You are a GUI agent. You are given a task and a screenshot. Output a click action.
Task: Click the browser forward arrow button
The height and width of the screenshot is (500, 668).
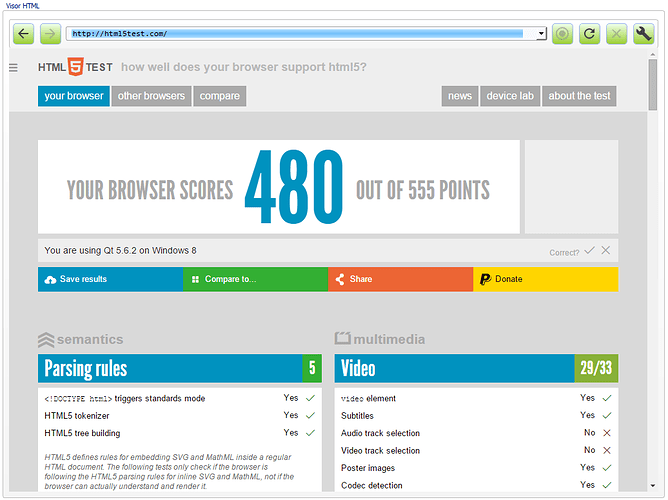(50, 34)
